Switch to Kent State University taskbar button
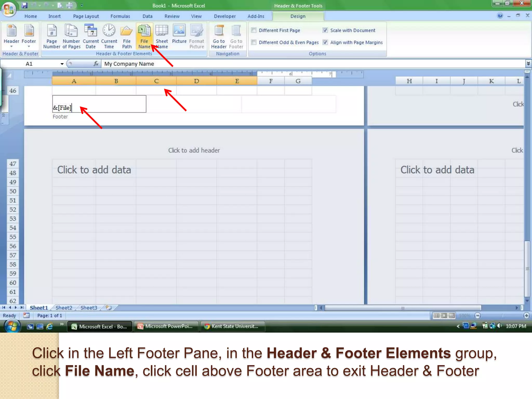Viewport: 532px width, 399px height. 232,326
